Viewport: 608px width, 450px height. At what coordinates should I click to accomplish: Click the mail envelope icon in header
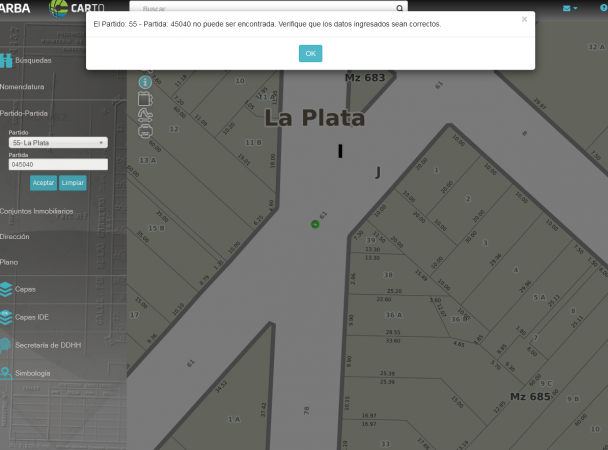[x=567, y=8]
